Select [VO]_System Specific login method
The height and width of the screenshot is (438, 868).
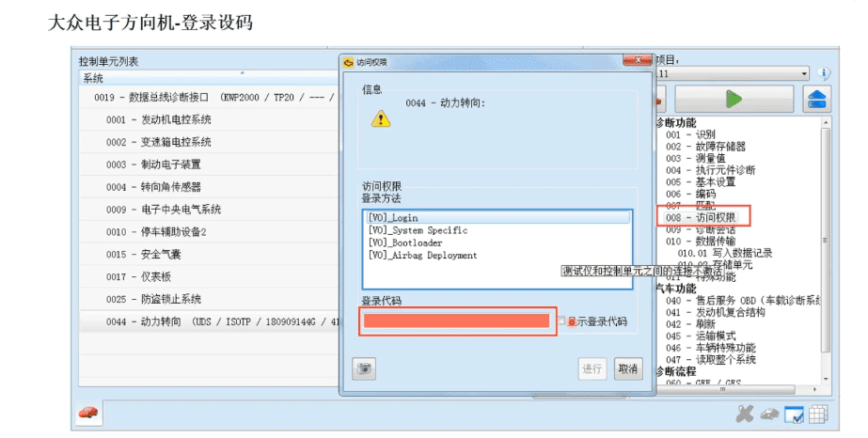click(x=418, y=230)
